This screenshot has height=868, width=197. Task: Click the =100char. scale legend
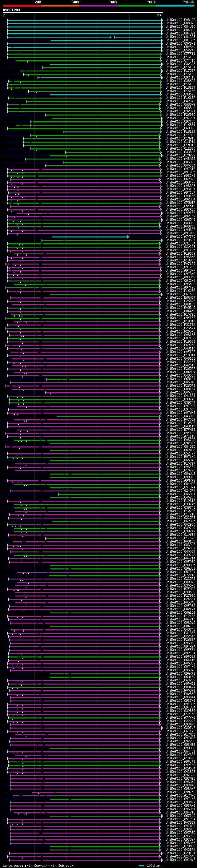click(x=150, y=866)
